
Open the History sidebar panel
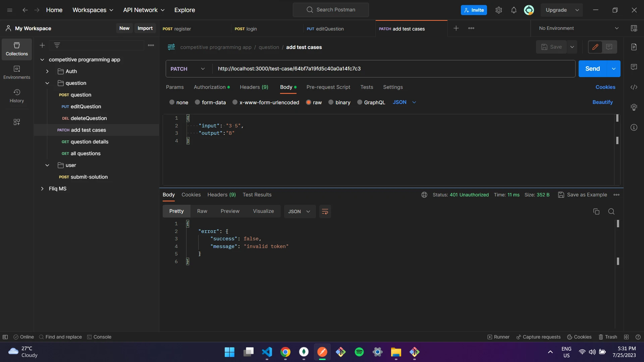[x=17, y=96]
